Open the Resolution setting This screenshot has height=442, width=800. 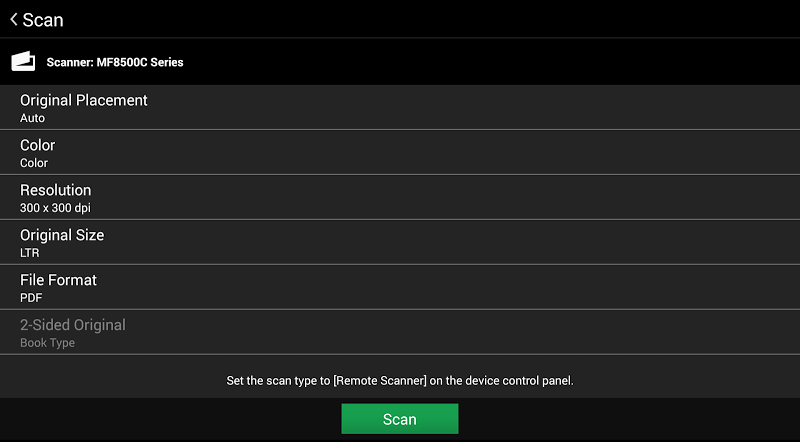tap(400, 198)
